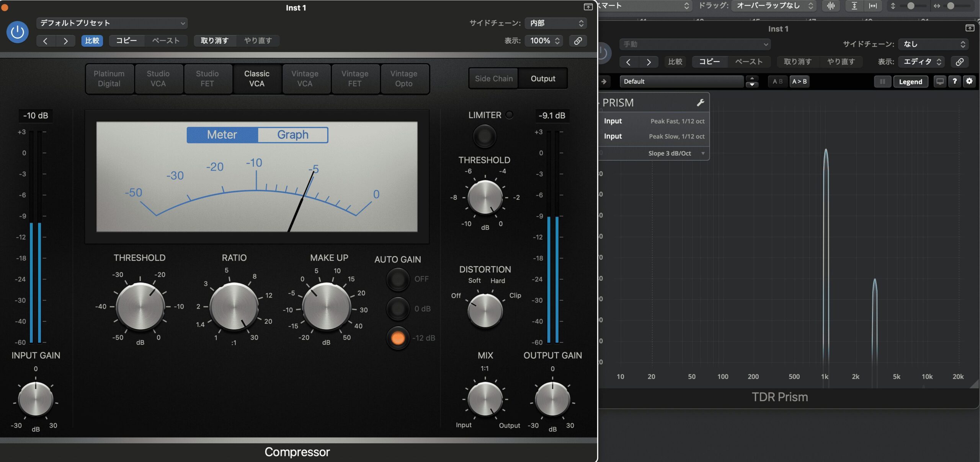Click the Compressor Ratio knob
980x462 pixels.
[x=234, y=307]
